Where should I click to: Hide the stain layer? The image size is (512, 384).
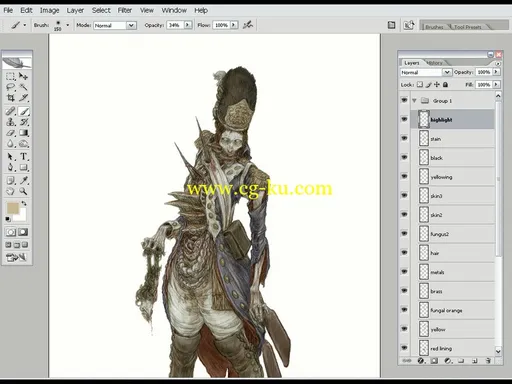click(404, 138)
